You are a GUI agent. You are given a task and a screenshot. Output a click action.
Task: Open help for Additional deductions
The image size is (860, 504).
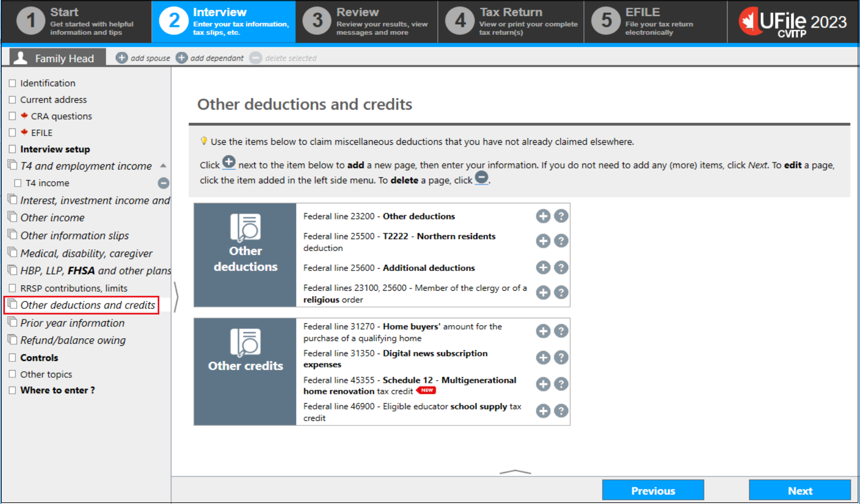pos(561,267)
